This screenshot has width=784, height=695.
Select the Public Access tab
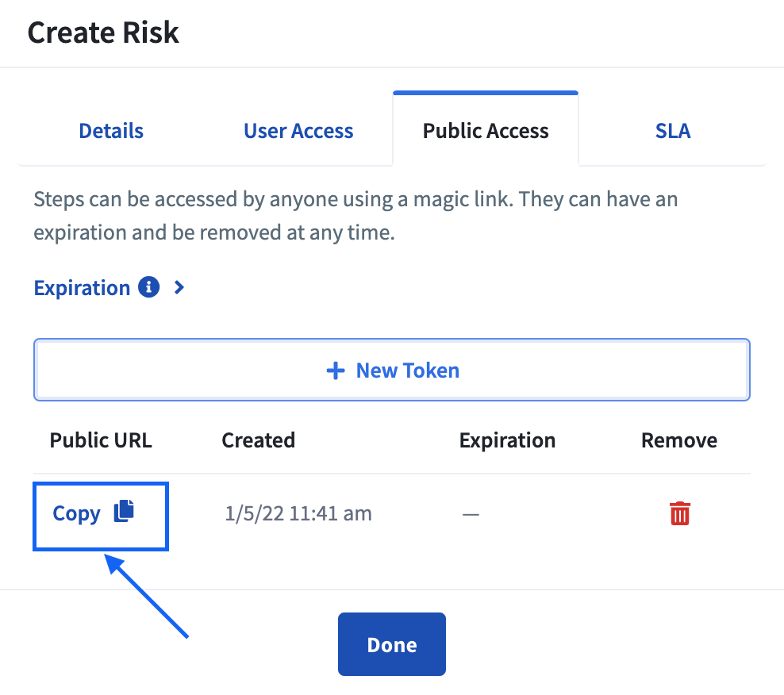click(486, 130)
